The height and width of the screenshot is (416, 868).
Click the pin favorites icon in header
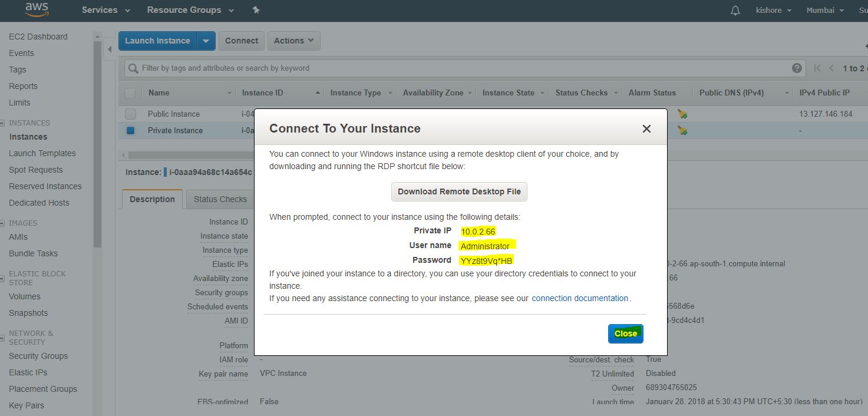tap(255, 10)
